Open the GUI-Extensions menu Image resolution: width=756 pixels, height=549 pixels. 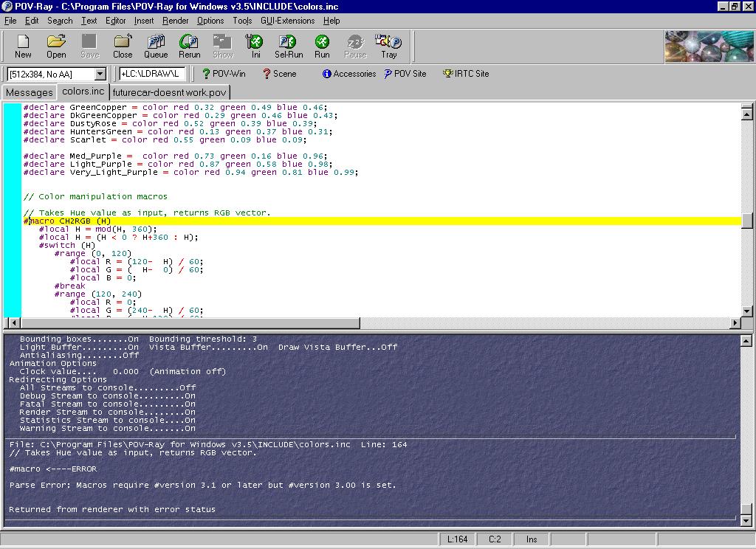click(287, 21)
